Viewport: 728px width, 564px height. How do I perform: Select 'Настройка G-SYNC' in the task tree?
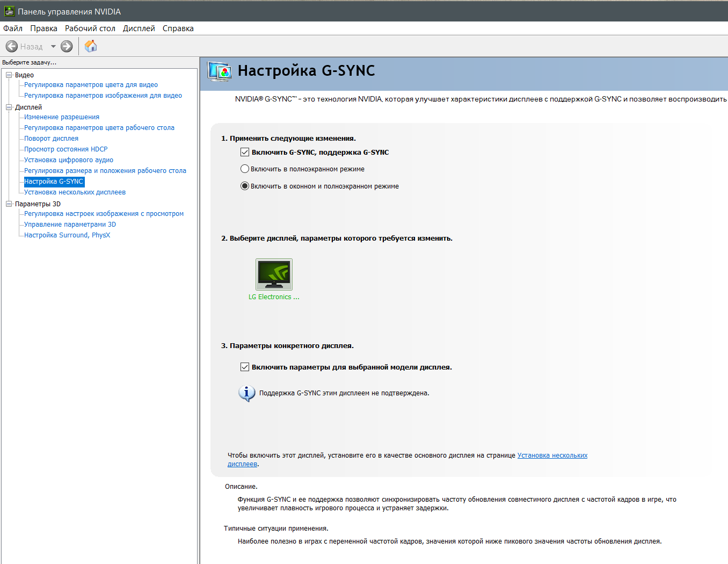pyautogui.click(x=54, y=182)
